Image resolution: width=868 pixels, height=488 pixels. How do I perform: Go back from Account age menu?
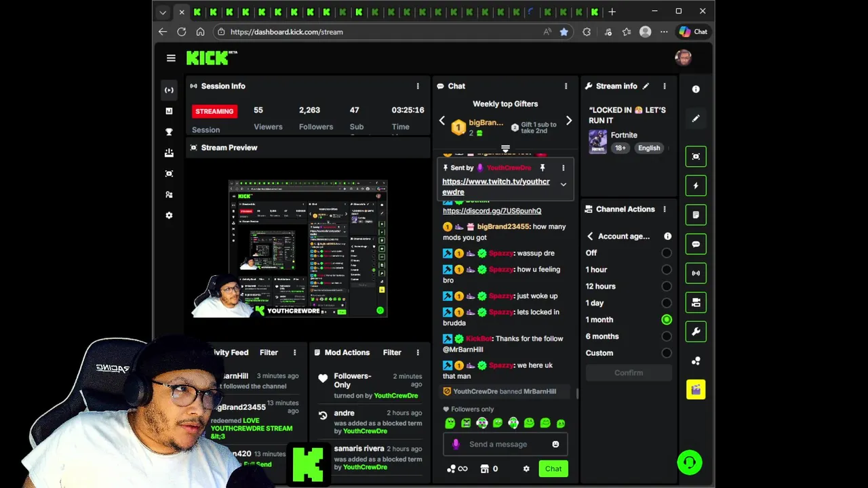click(590, 237)
